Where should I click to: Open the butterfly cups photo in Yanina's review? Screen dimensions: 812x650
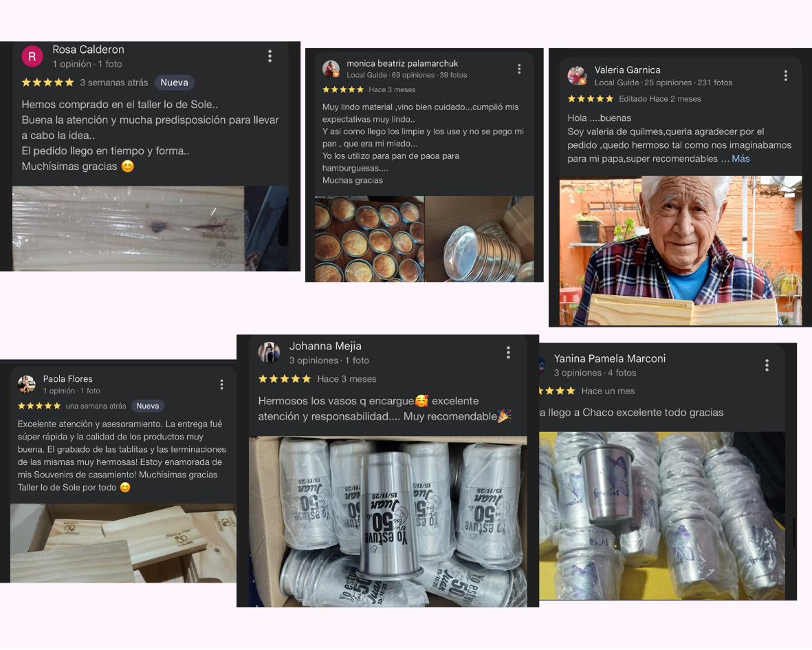coord(662,516)
